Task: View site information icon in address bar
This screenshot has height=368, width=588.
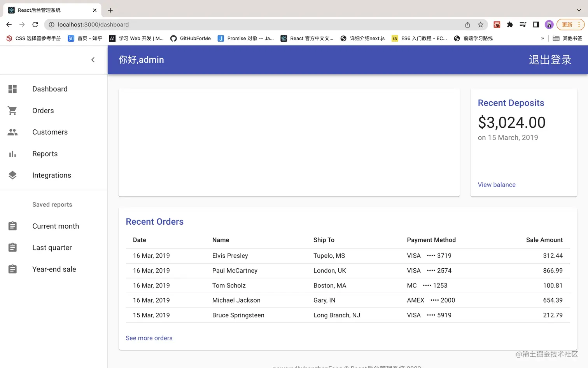Action: click(x=51, y=25)
